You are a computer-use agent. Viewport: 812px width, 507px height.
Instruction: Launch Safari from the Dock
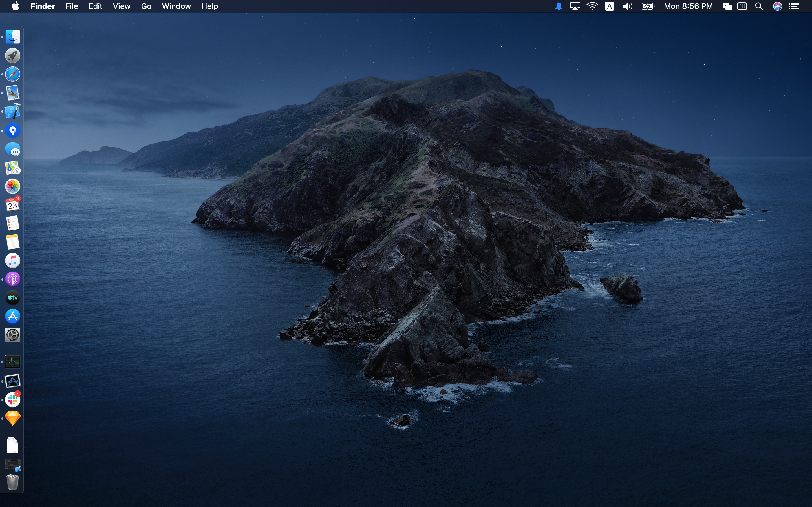click(x=13, y=74)
